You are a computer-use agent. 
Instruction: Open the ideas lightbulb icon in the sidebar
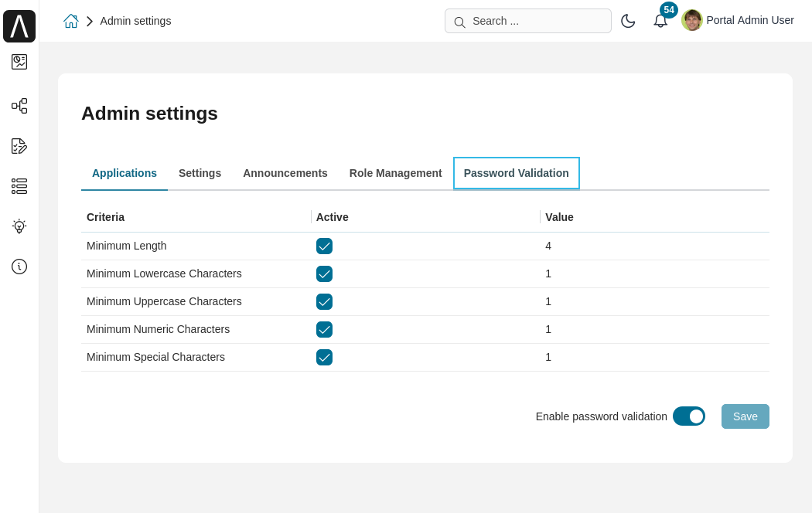tap(19, 226)
